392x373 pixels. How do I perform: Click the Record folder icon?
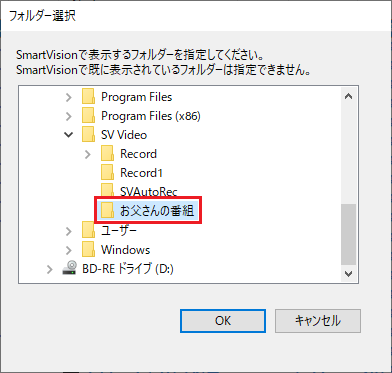107,154
